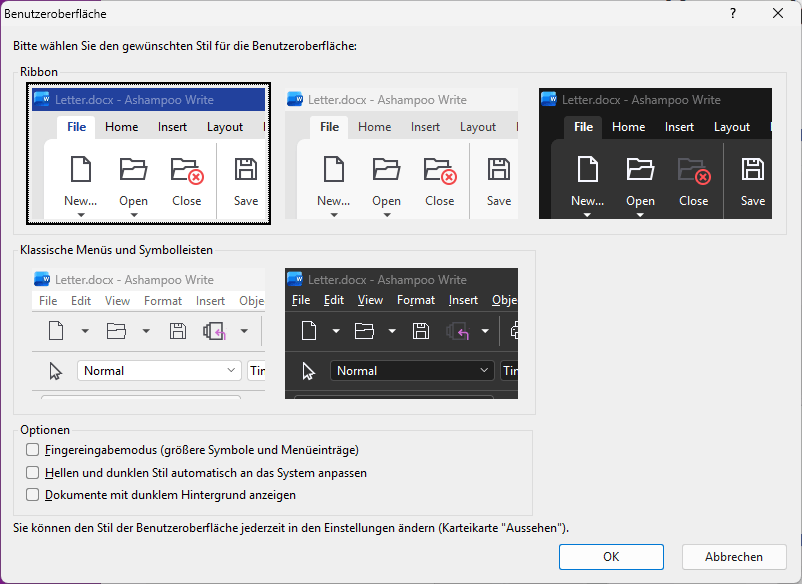Click Open folder icon in light gray ribbon preview

tap(387, 169)
